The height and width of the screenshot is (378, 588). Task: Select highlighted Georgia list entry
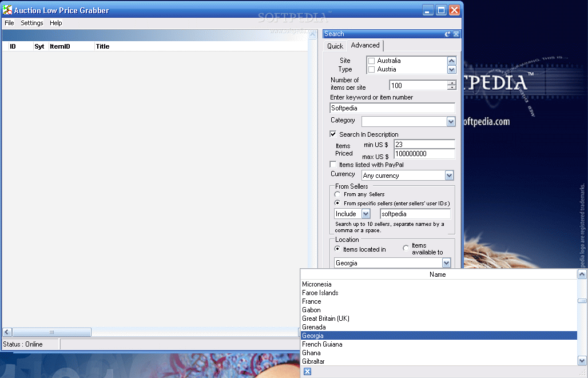(439, 336)
